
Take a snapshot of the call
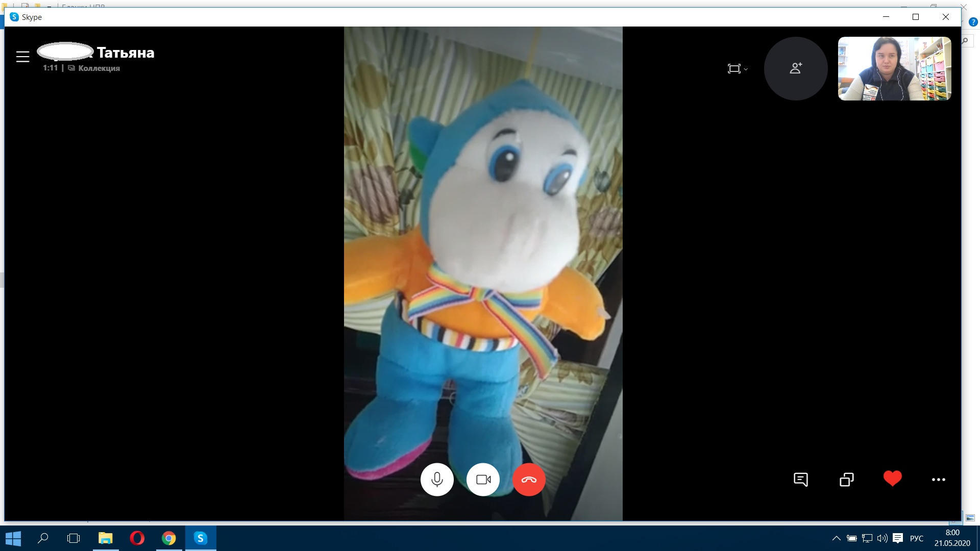(846, 480)
